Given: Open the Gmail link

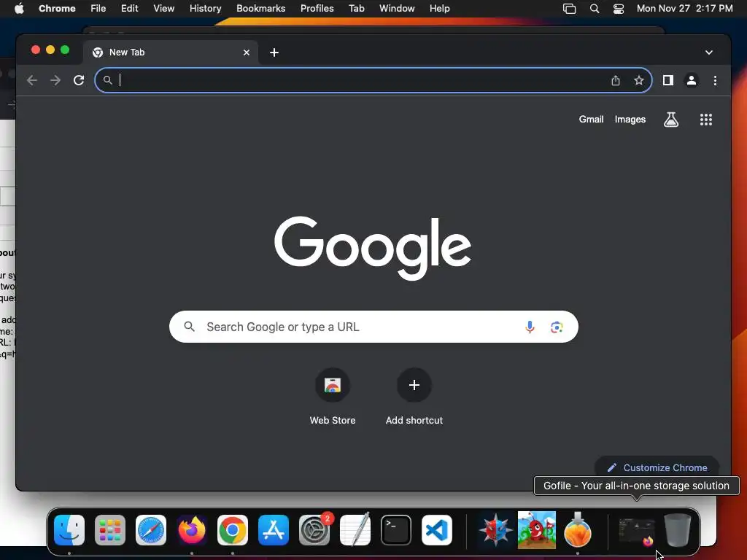Looking at the screenshot, I should 591,120.
